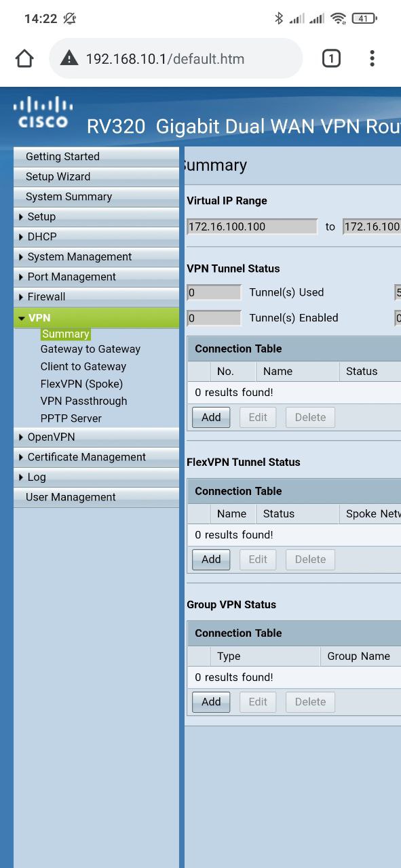Click Edit in FlexVPN Tunnel Status table
This screenshot has height=868, width=401.
(x=258, y=559)
